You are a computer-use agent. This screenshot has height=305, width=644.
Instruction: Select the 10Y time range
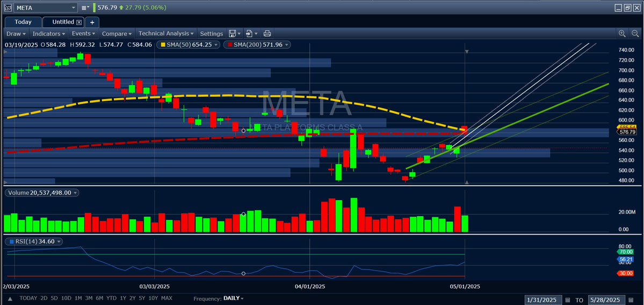point(154,298)
